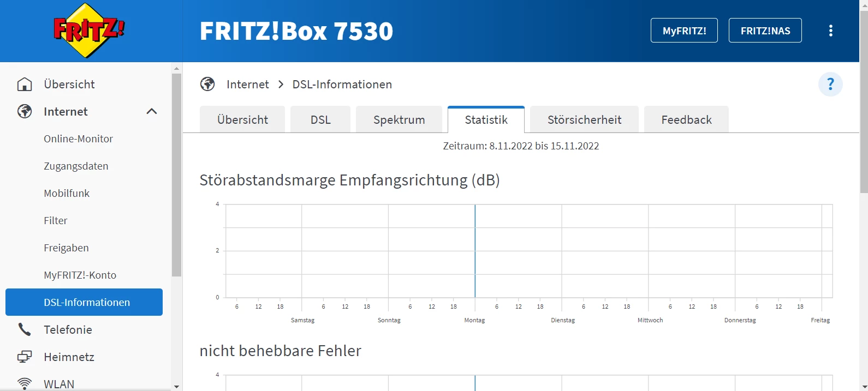Open Online-Monitor submenu entry

pyautogui.click(x=78, y=139)
